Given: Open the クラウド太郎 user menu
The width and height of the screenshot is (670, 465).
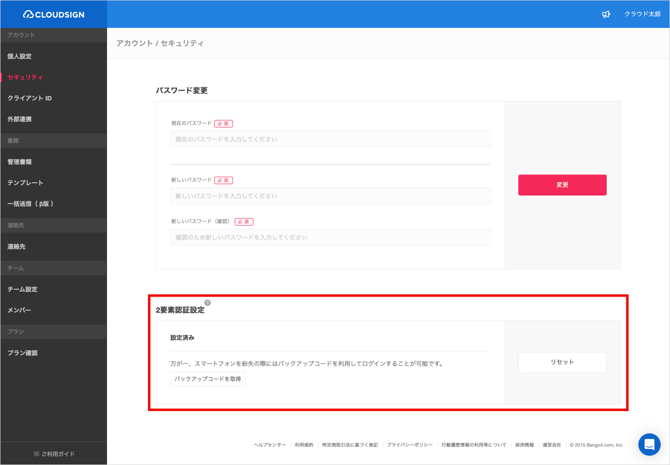Looking at the screenshot, I should (642, 14).
